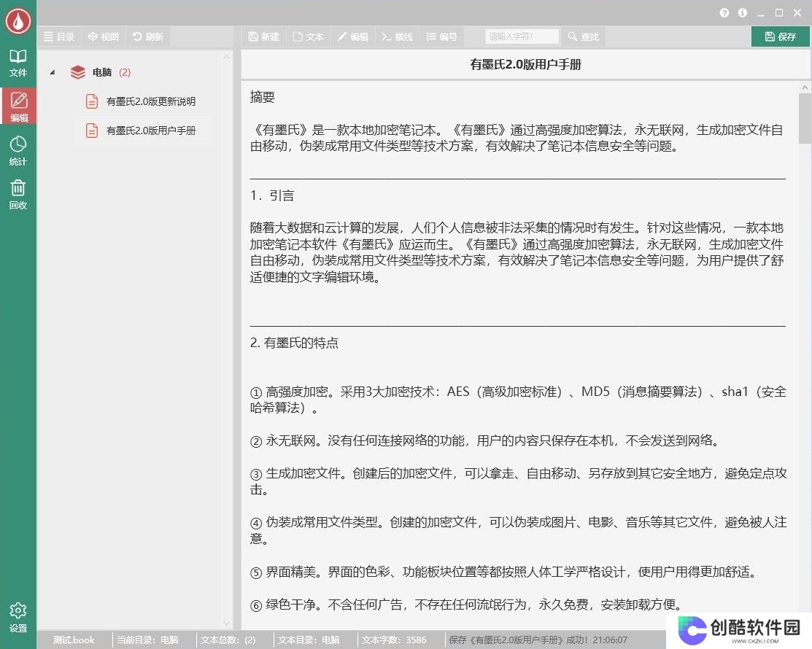812x649 pixels.
Task: Open the info icon in title bar
Action: coord(743,13)
